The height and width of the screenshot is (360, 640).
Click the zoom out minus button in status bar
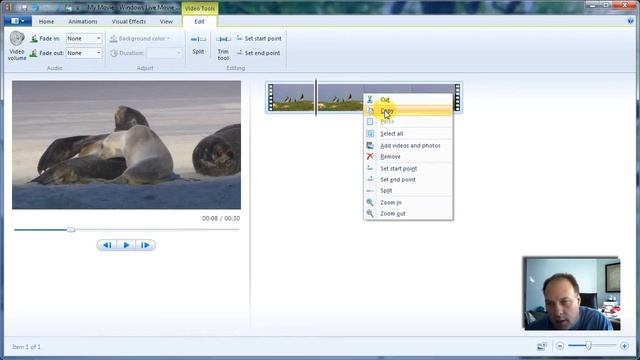click(560, 346)
